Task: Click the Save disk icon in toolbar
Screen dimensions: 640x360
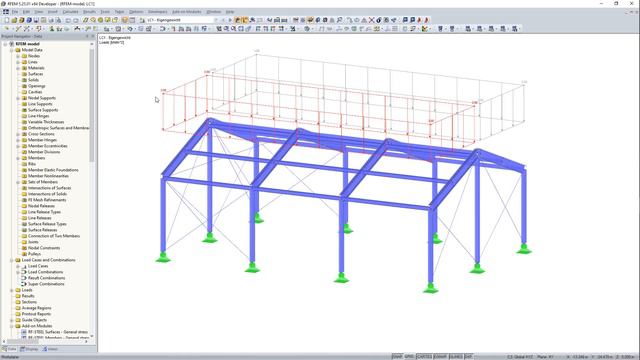Action: (36, 20)
